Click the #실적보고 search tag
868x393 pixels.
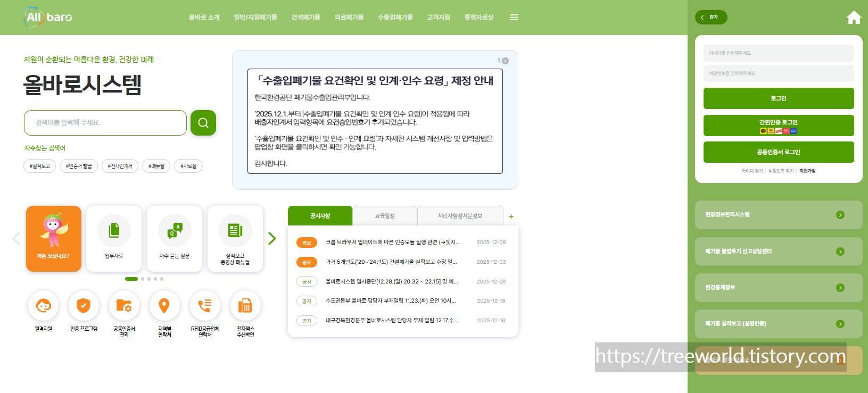pyautogui.click(x=40, y=166)
